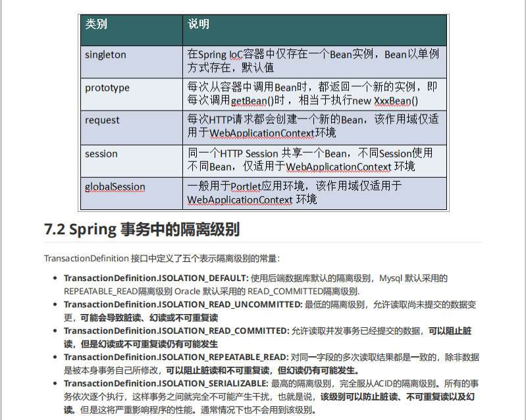Select the 'session' table cell
Viewport: 526px width, 420px height.
click(x=132, y=161)
